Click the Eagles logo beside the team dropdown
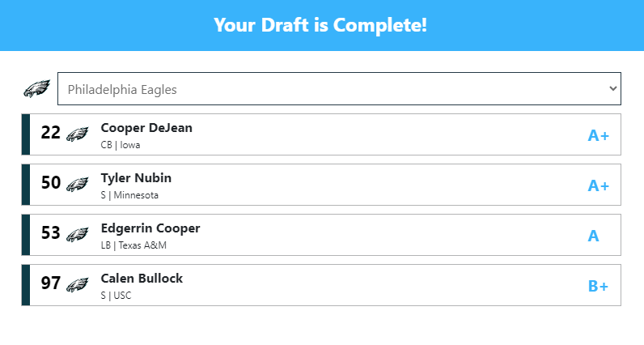This screenshot has width=644, height=345. 36,89
